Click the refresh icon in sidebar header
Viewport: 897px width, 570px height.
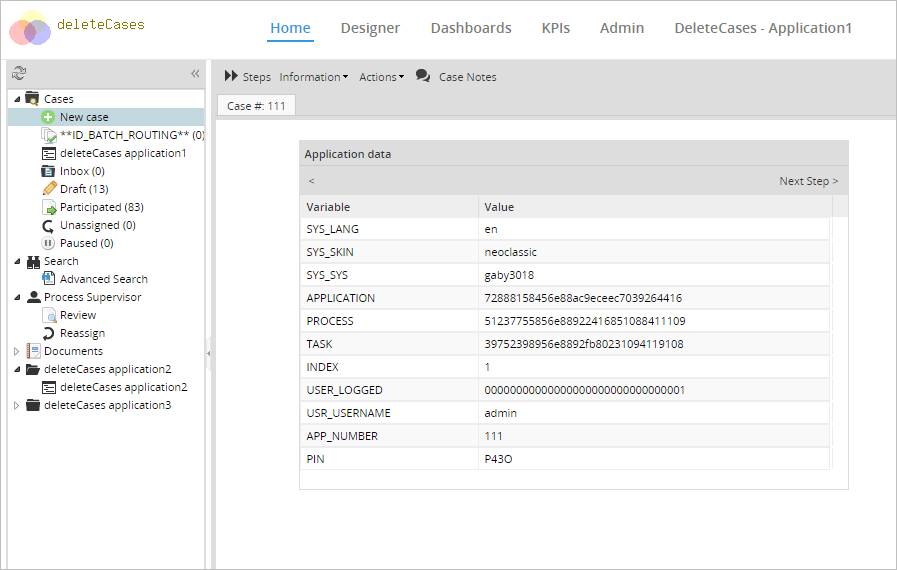click(x=18, y=73)
